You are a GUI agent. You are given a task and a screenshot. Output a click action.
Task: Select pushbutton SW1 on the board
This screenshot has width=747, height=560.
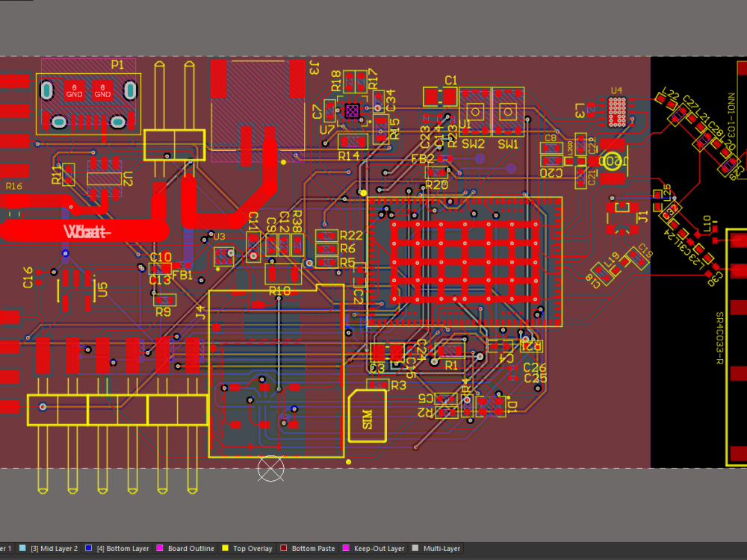click(507, 112)
